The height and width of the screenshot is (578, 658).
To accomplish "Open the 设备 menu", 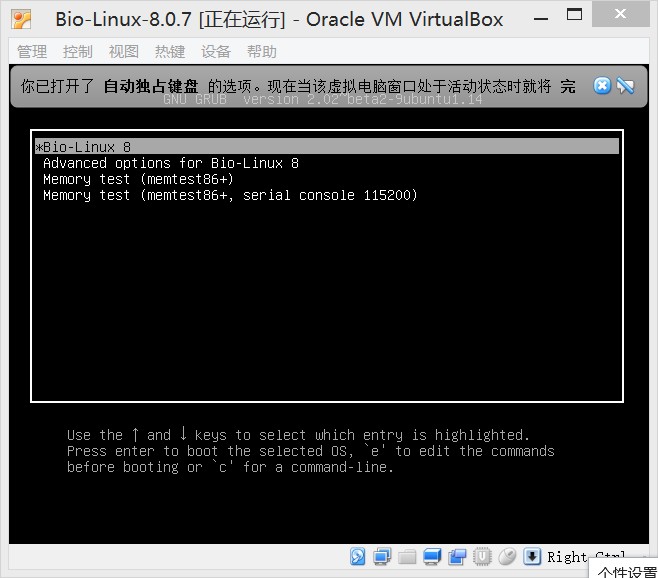I will pyautogui.click(x=216, y=52).
